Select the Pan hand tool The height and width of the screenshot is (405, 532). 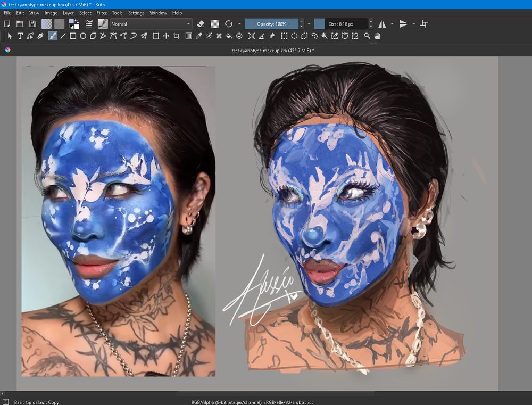click(377, 36)
